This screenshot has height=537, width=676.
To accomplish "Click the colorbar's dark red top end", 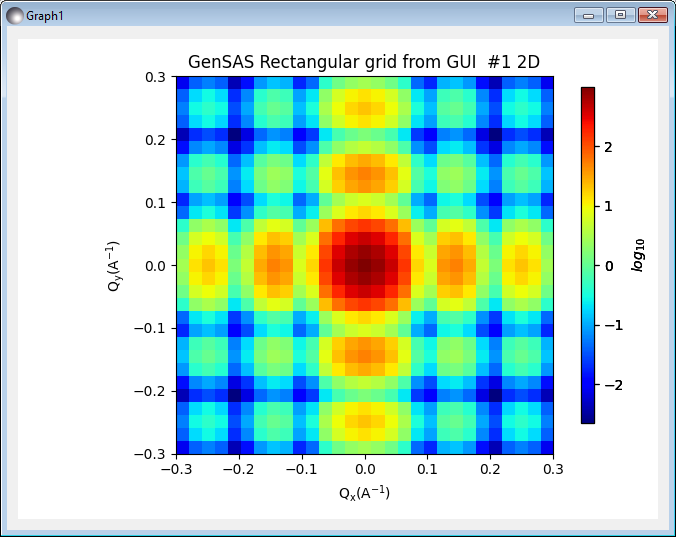I will point(588,92).
